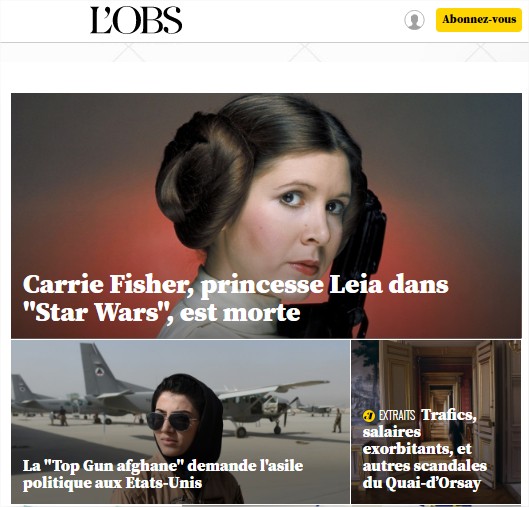Select the Afghan pilot in sunglasses photo
The width and height of the screenshot is (529, 507).
coord(180,422)
